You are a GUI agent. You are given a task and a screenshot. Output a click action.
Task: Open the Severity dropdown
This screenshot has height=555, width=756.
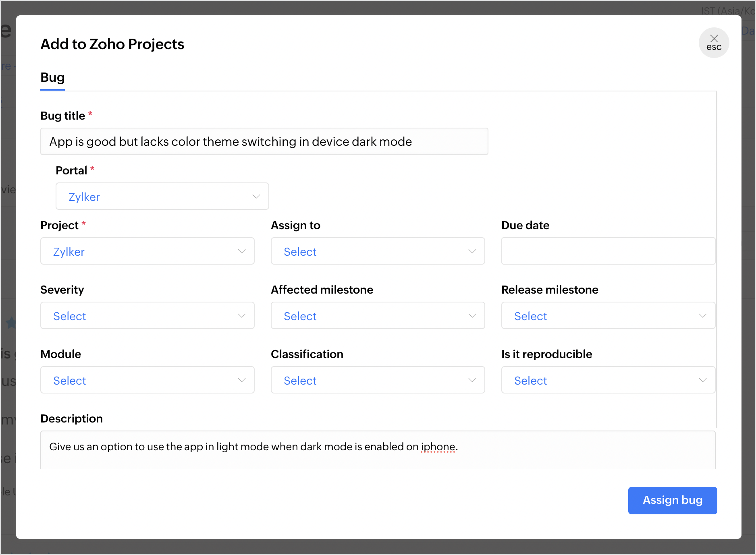pyautogui.click(x=147, y=316)
